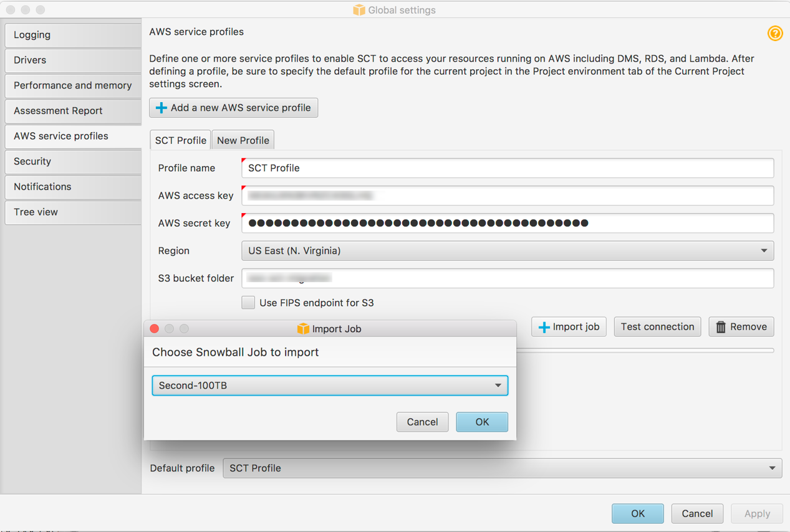Switch to the New Profile tab
Image resolution: width=790 pixels, height=532 pixels.
coord(243,140)
